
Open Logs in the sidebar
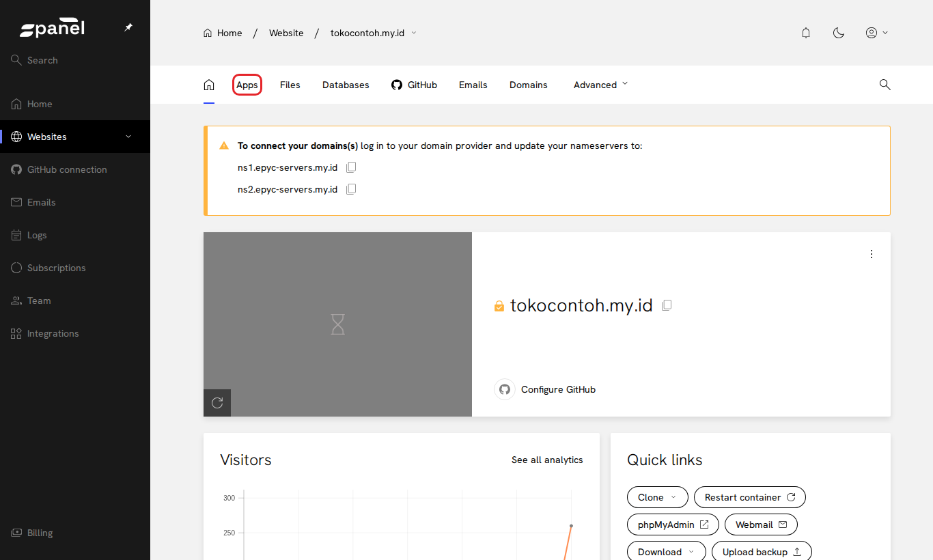coord(75,235)
